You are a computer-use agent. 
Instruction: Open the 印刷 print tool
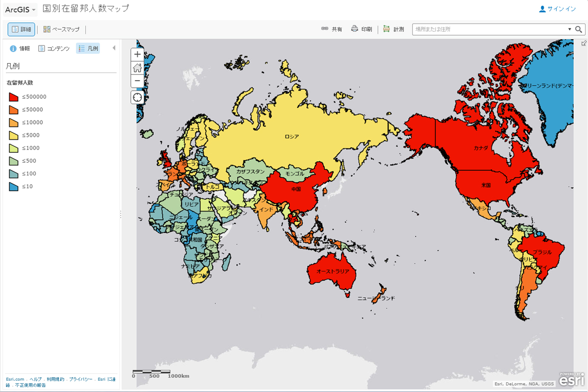point(362,29)
